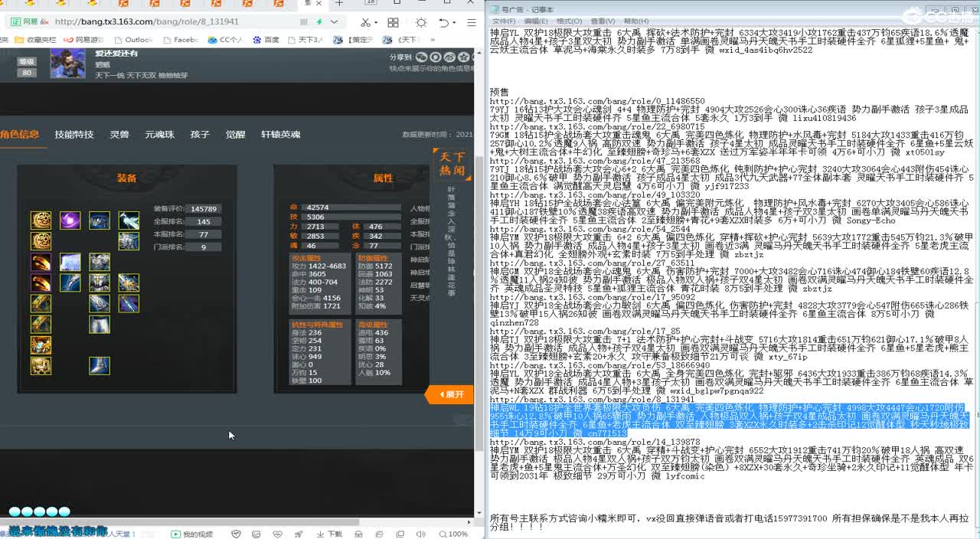Select the screenshot scissors tool in browser toolbar

pos(366,23)
